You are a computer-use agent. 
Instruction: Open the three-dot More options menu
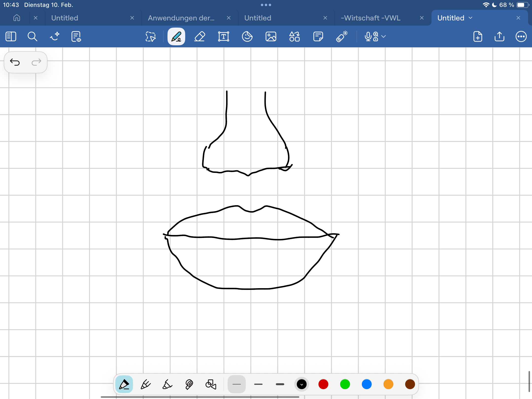(x=521, y=37)
